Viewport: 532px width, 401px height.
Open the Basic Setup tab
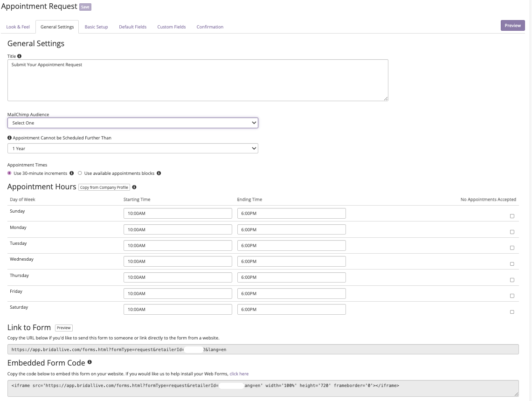click(x=97, y=27)
